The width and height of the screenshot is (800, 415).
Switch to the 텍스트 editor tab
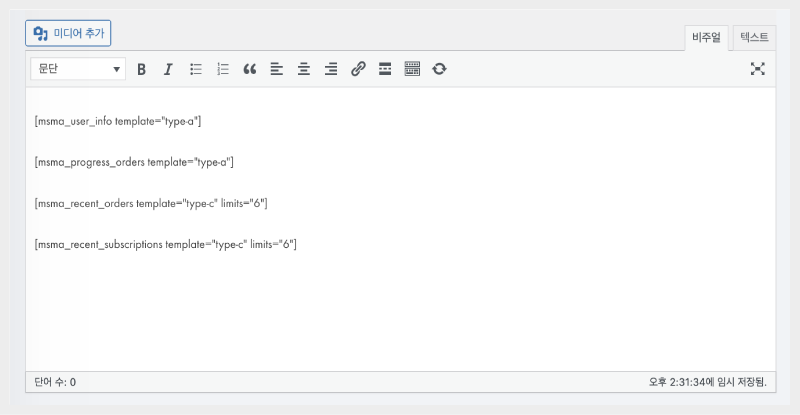click(754, 37)
